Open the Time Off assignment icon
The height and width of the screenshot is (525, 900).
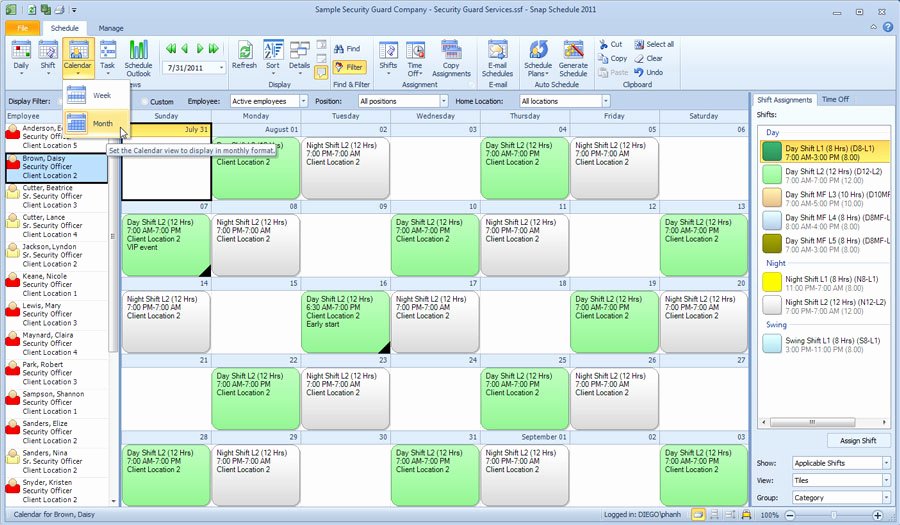415,58
